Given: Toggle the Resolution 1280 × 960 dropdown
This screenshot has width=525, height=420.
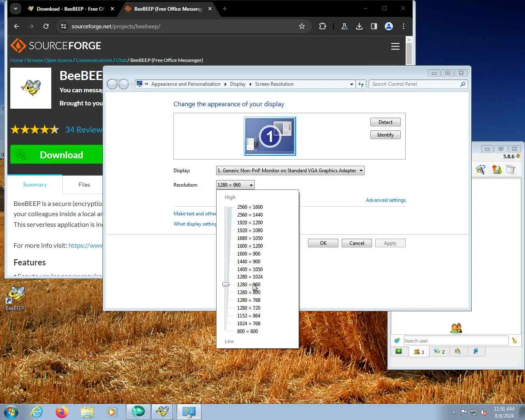Looking at the screenshot, I should coord(235,185).
